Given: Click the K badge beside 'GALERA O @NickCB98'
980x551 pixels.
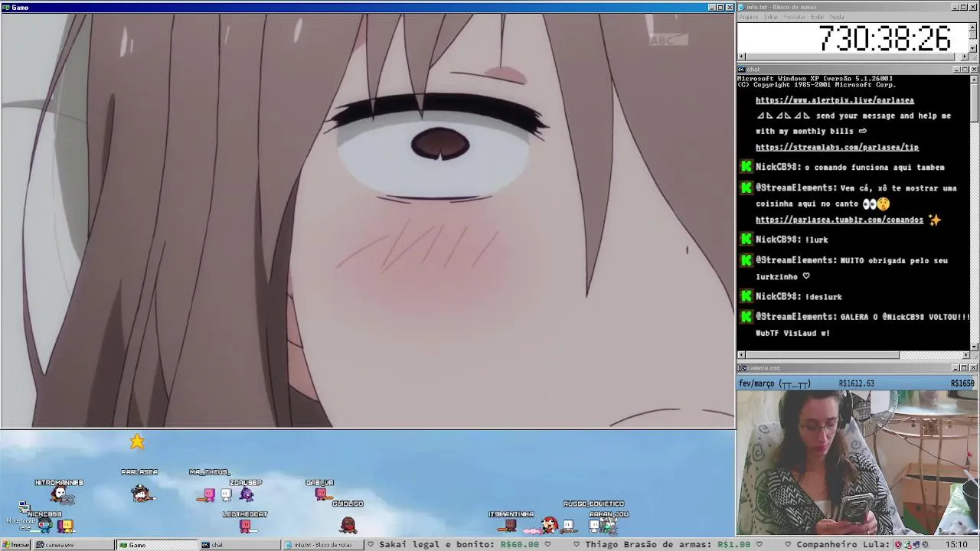Looking at the screenshot, I should [746, 316].
